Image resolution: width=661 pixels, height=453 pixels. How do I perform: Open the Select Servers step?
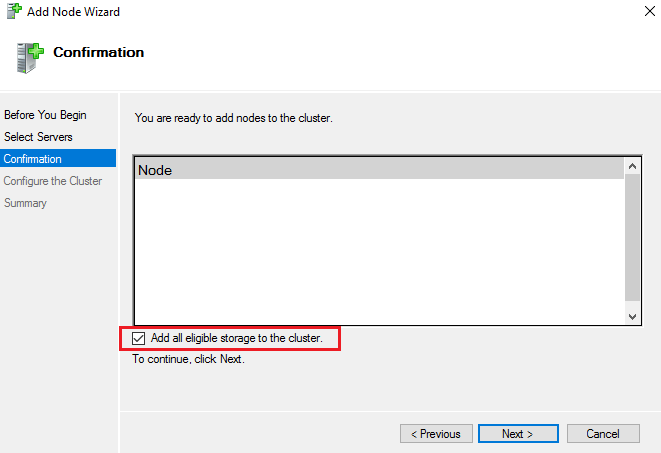pyautogui.click(x=38, y=137)
